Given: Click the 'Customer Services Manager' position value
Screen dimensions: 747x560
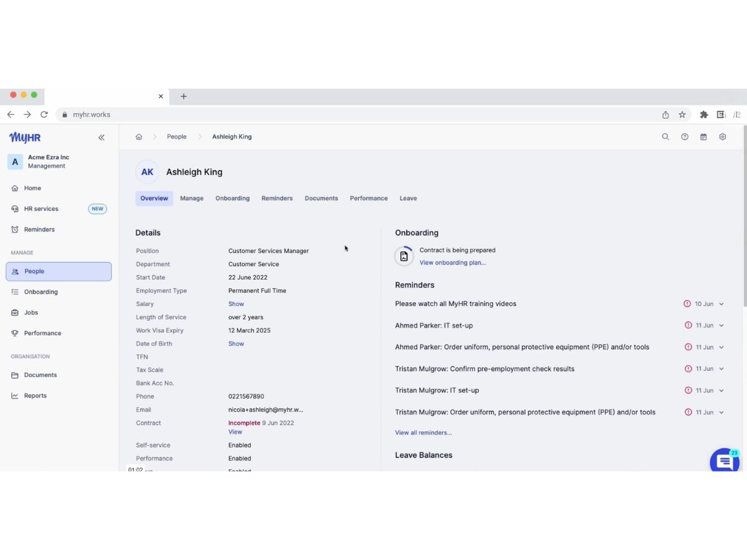Looking at the screenshot, I should point(268,251).
